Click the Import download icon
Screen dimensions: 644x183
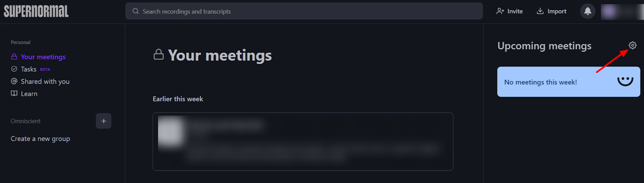(540, 11)
